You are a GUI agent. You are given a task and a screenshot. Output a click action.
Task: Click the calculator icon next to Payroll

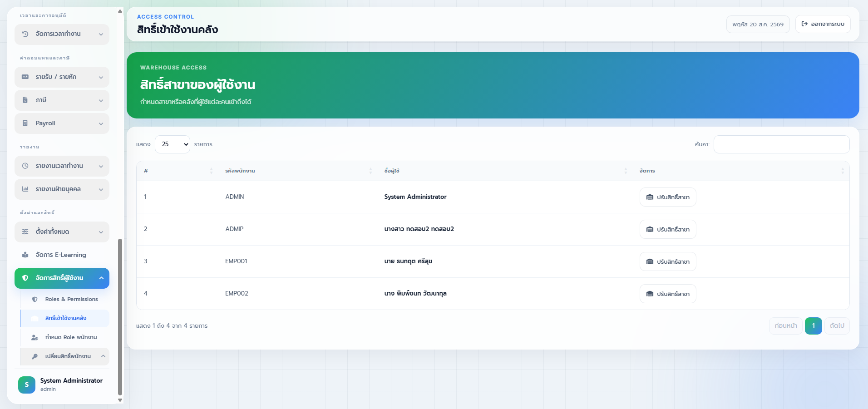click(25, 123)
